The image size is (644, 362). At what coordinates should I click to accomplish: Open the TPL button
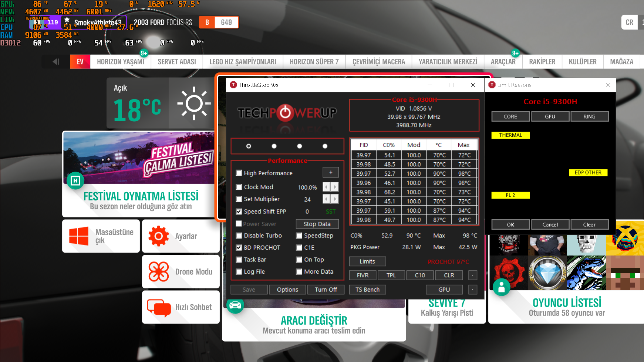click(x=391, y=275)
